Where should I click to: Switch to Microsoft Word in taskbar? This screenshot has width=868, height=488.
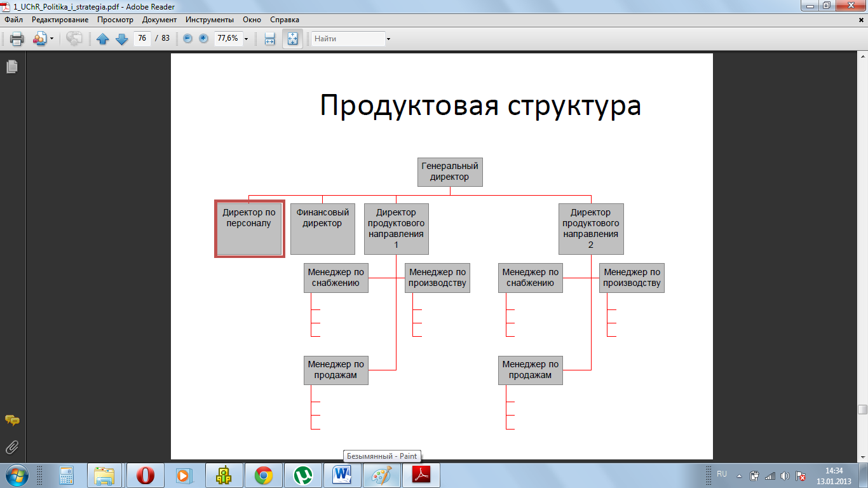point(342,475)
